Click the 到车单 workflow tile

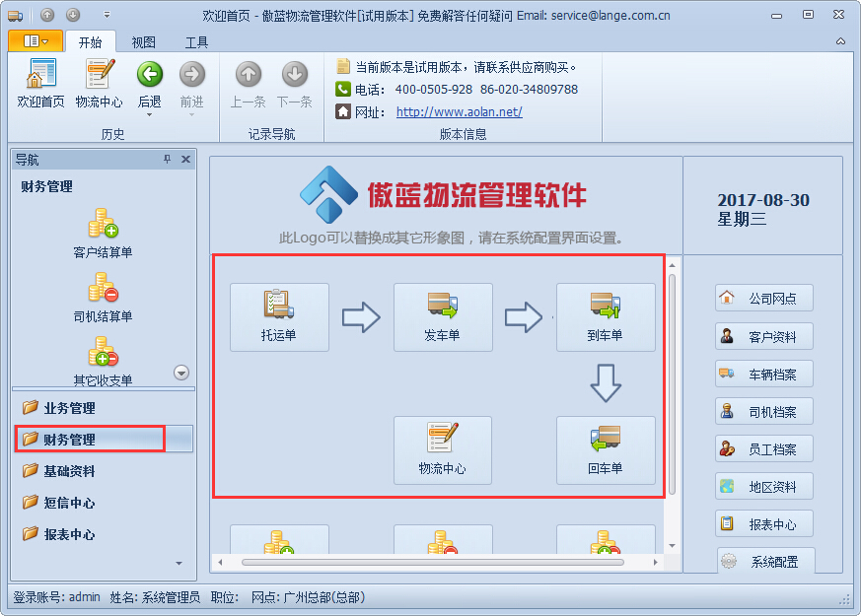coord(606,317)
